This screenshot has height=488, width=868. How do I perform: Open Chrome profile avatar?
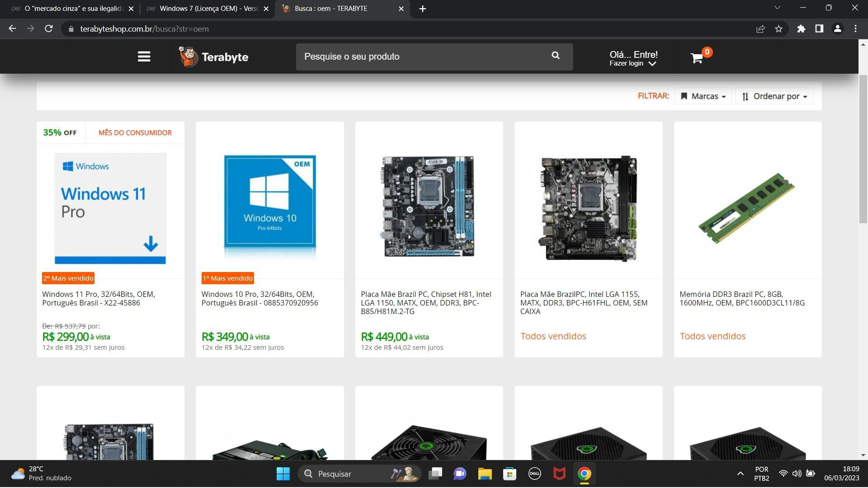[837, 28]
